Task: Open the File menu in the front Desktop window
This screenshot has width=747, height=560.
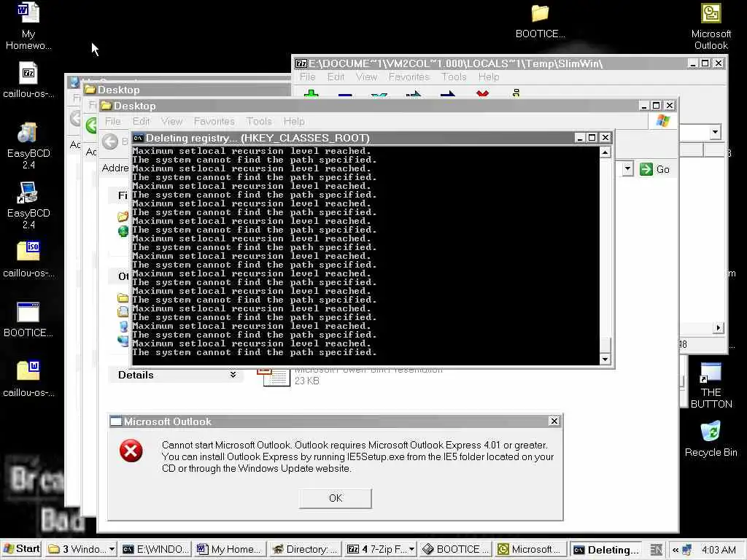Action: point(113,122)
